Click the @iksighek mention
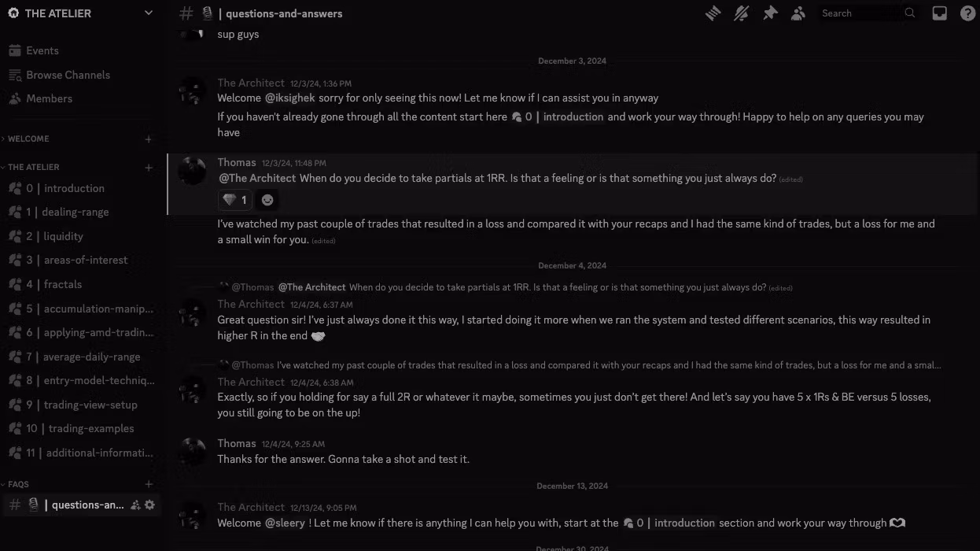Screen dimensions: 980x551 coord(289,98)
